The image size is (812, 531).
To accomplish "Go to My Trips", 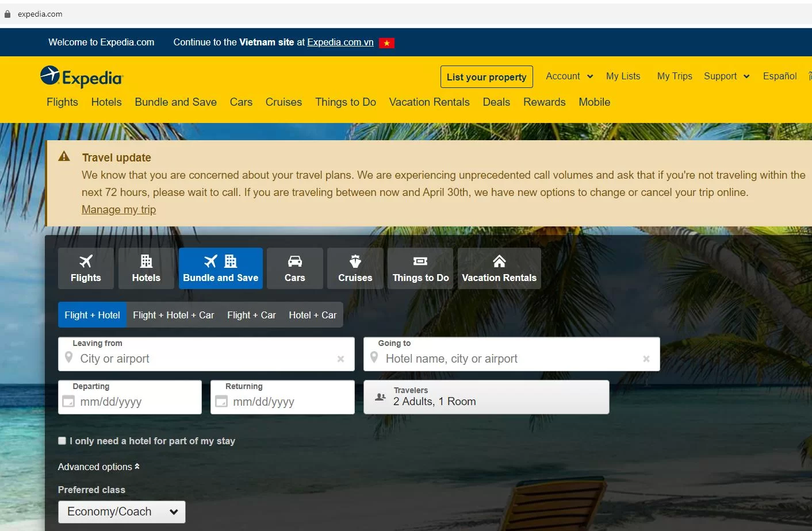I will [675, 76].
